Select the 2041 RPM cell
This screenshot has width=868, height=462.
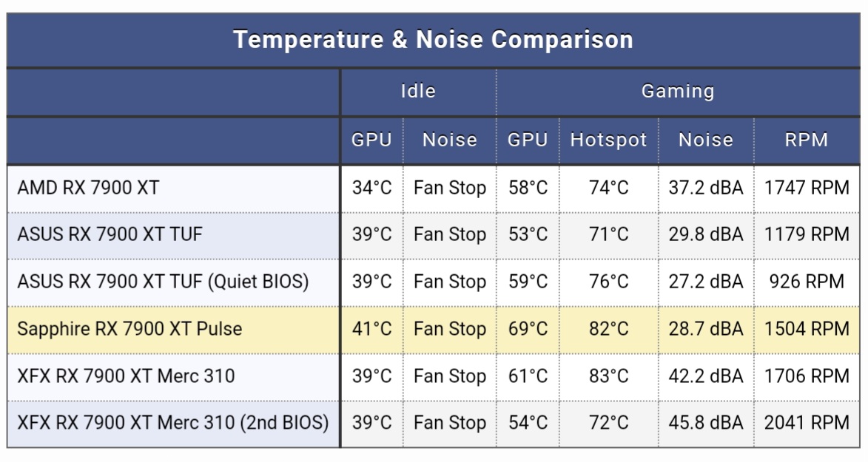(806, 423)
